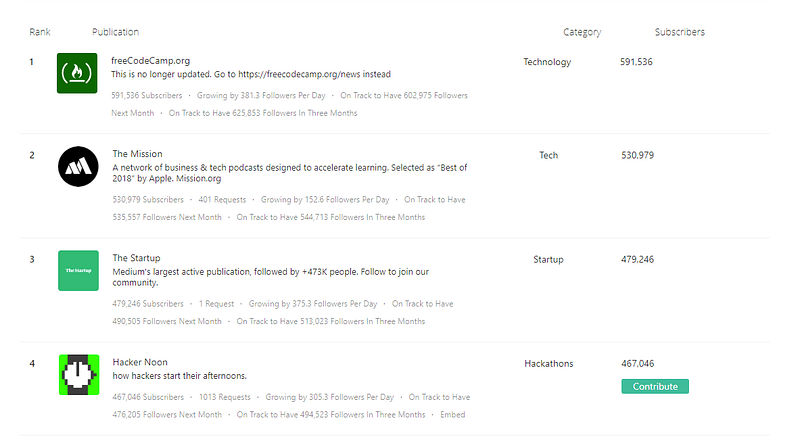Select the Hackathons category label

548,363
